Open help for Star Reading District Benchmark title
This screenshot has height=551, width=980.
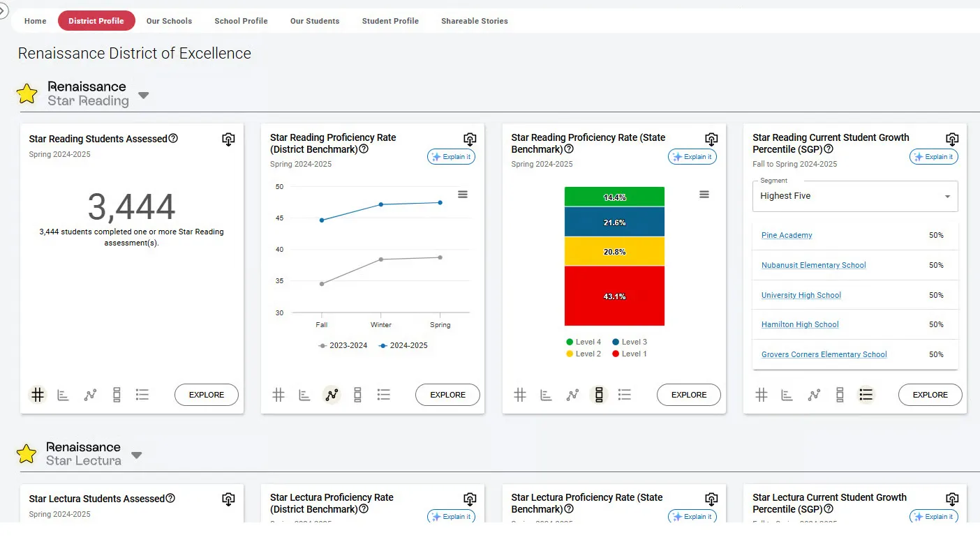click(x=364, y=149)
